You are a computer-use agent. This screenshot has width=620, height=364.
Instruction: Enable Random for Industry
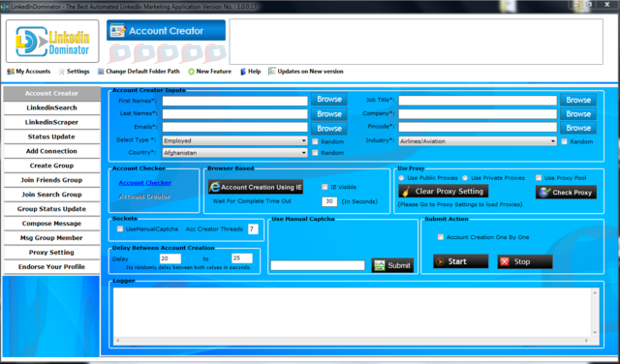pos(564,141)
